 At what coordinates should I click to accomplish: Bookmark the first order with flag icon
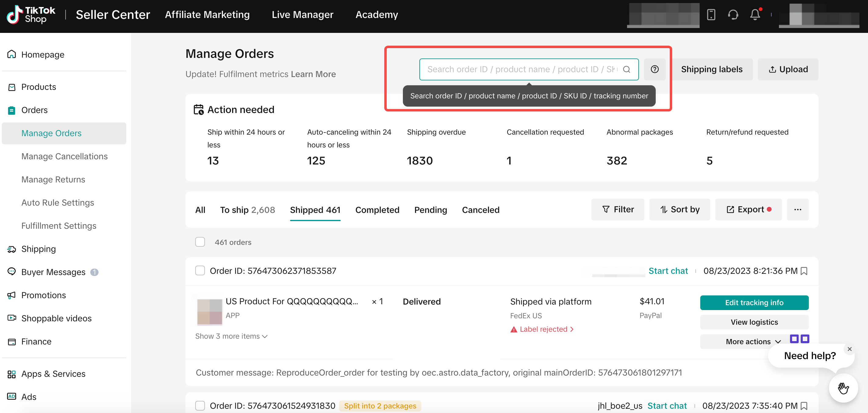[x=804, y=271]
